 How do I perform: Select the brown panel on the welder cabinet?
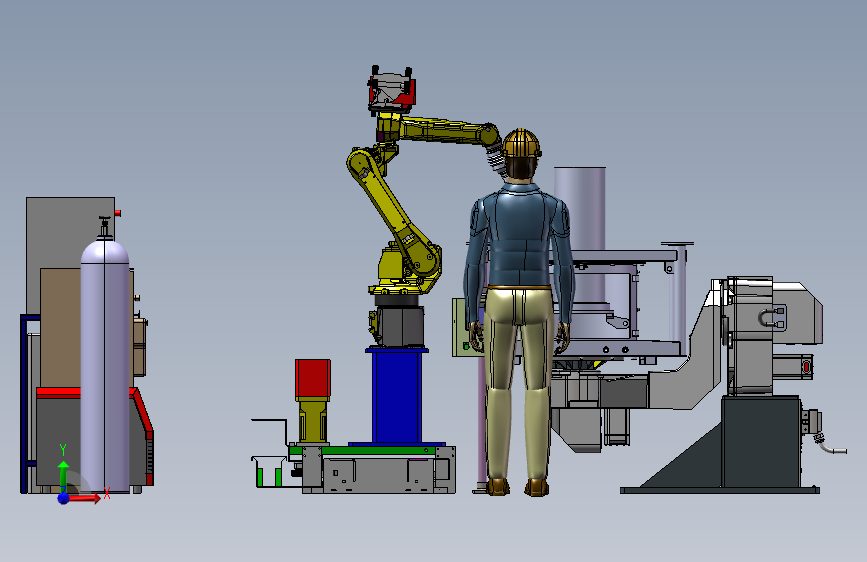(x=61, y=327)
